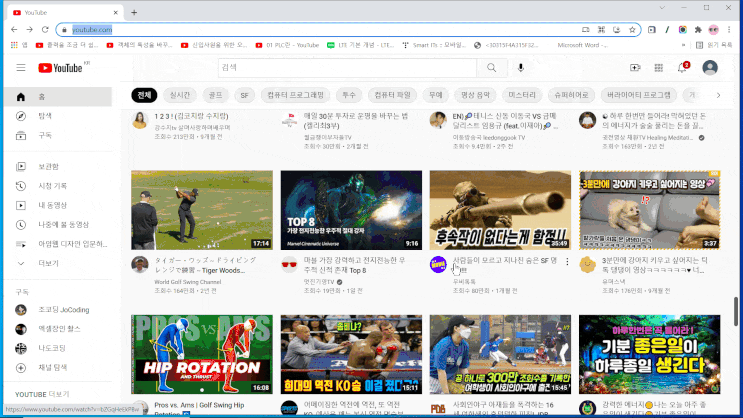Image resolution: width=743 pixels, height=418 pixels.
Task: Open 채널 탐색 in the sidebar
Action: (58, 367)
